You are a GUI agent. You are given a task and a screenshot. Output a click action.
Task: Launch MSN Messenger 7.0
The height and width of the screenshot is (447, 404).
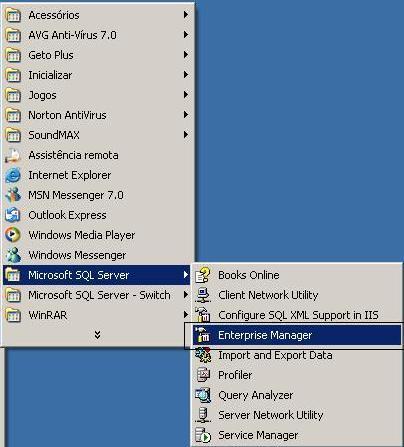tap(97, 195)
